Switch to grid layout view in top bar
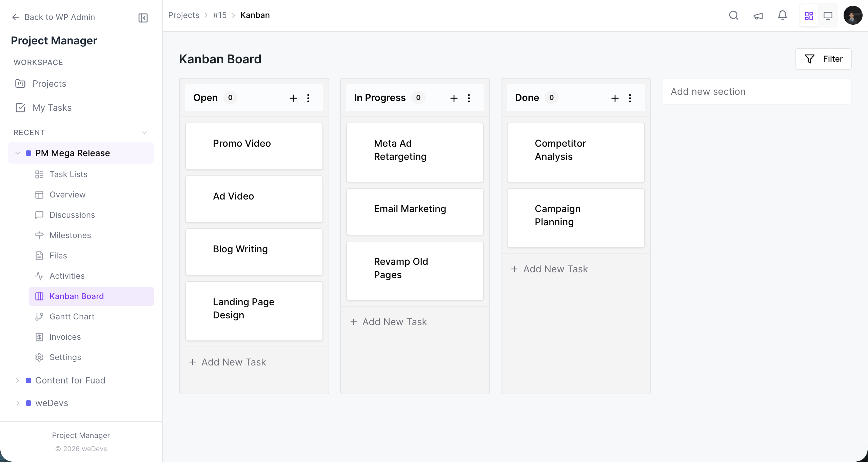The image size is (868, 462). point(809,15)
